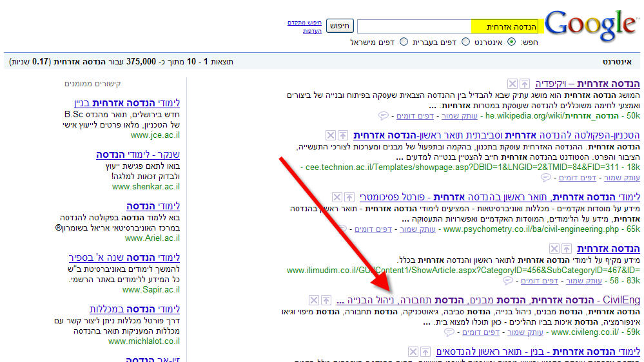The image size is (644, 362).
Task: Open the CivilEng result title
Action: pyautogui.click(x=488, y=300)
